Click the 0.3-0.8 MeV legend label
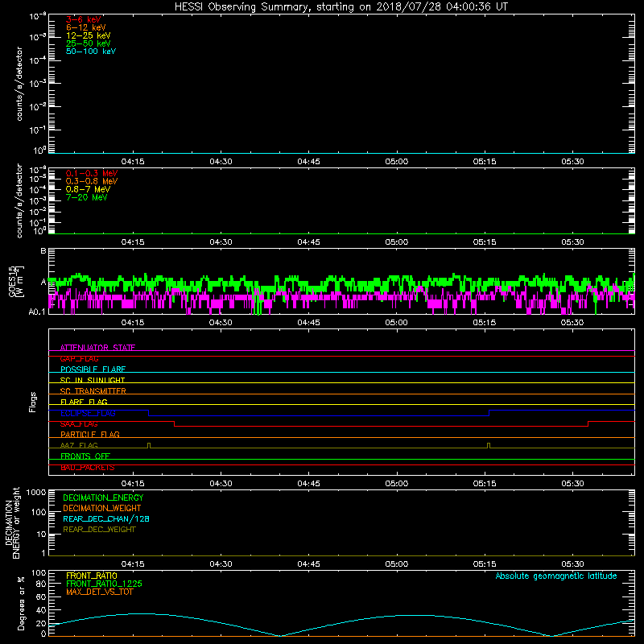 92,181
